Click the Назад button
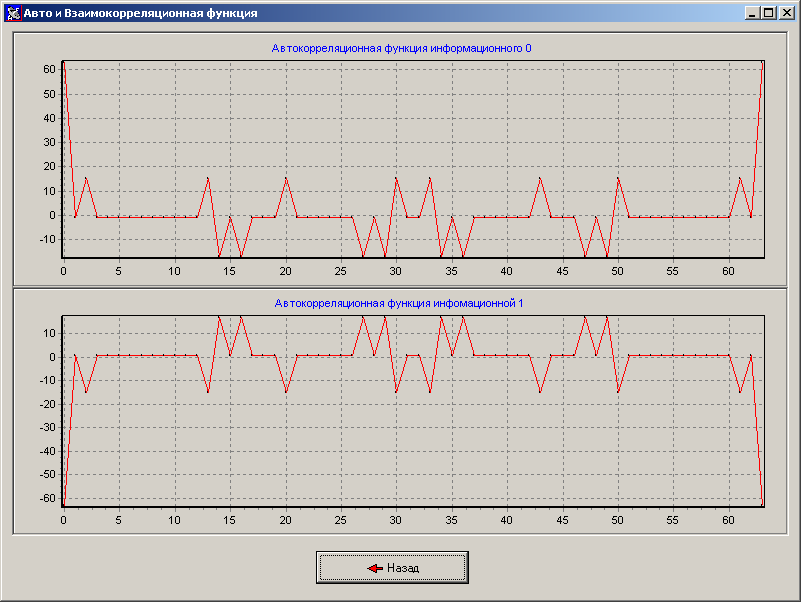 tap(392, 567)
